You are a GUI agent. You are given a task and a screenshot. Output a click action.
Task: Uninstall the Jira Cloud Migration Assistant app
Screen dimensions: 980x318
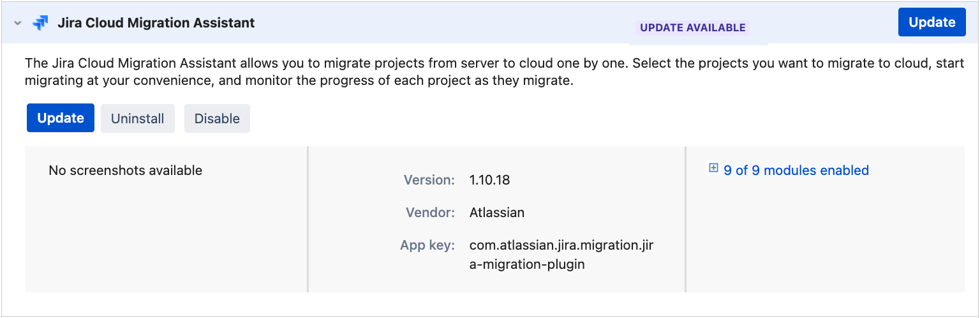138,118
